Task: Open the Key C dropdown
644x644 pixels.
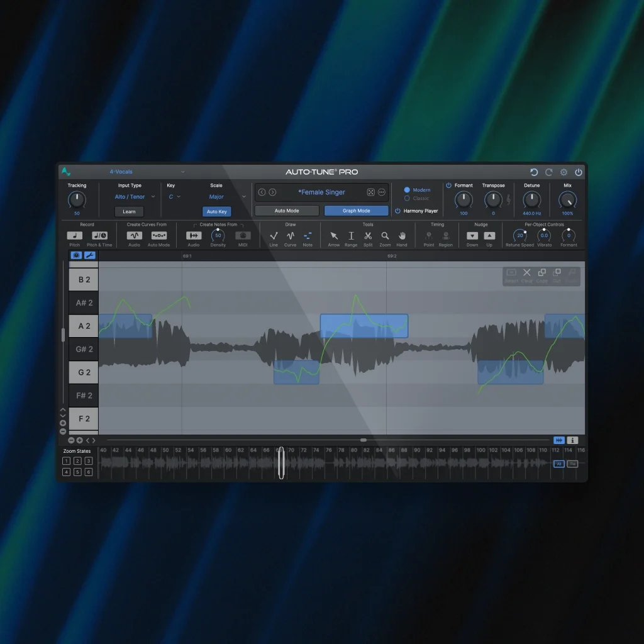Action: pyautogui.click(x=175, y=197)
